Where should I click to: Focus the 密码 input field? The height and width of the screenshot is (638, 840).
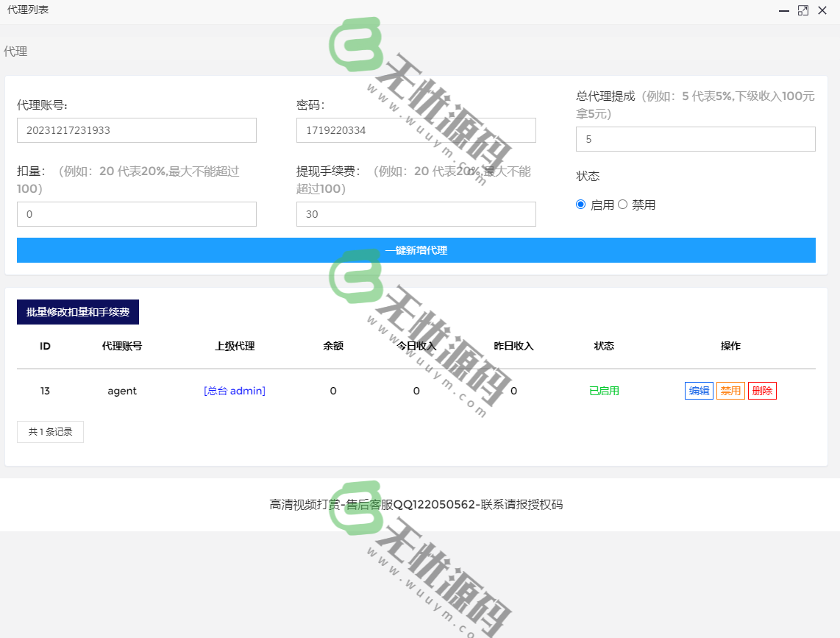[416, 130]
